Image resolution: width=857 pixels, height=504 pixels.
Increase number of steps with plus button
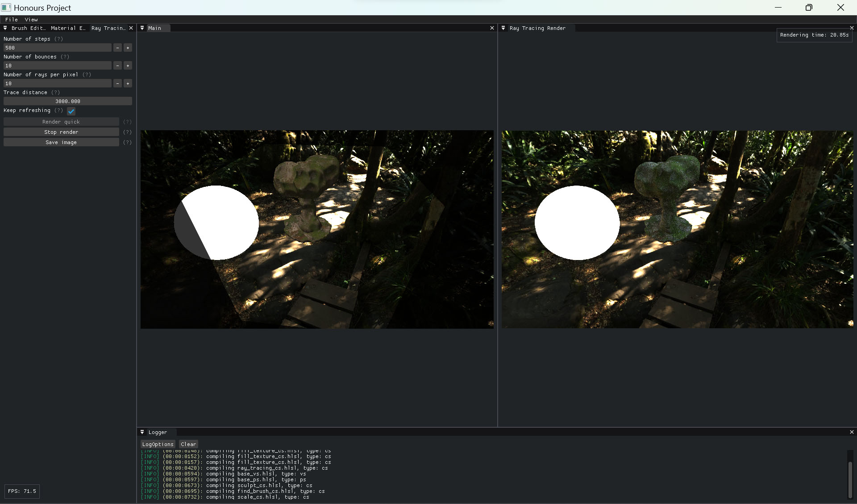click(x=128, y=48)
